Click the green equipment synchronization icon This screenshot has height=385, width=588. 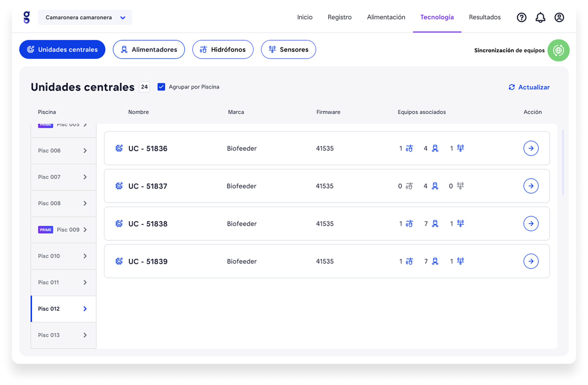[x=558, y=50]
